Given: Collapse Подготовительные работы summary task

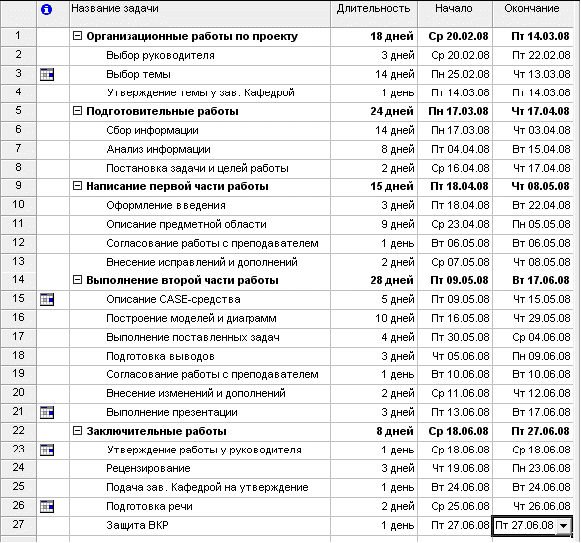Looking at the screenshot, I should 77,111.
